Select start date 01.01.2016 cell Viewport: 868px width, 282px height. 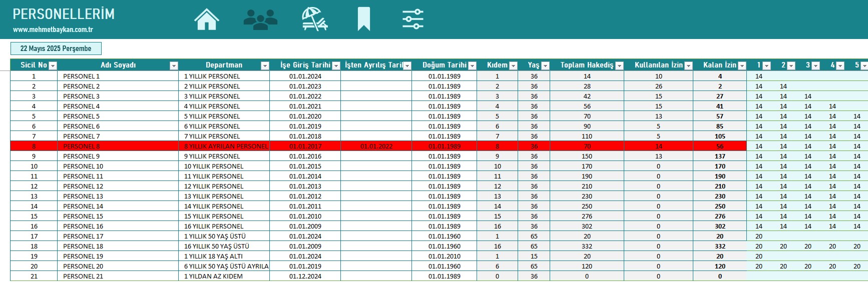pos(305,156)
